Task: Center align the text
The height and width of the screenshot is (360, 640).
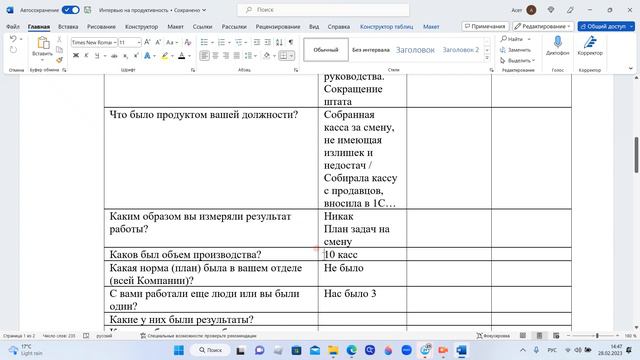Action: click(216, 56)
